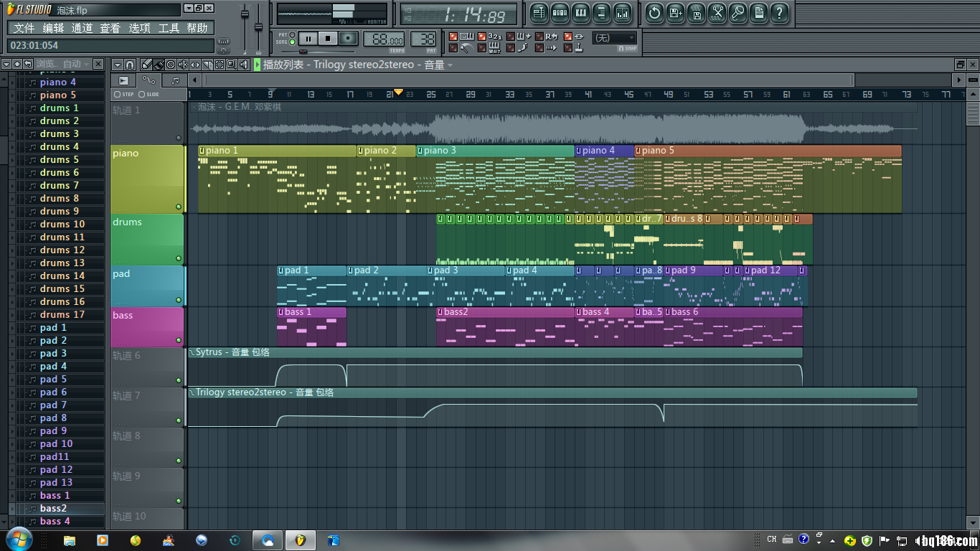Image resolution: width=980 pixels, height=551 pixels.
Task: Open the project info document icon
Action: (758, 13)
